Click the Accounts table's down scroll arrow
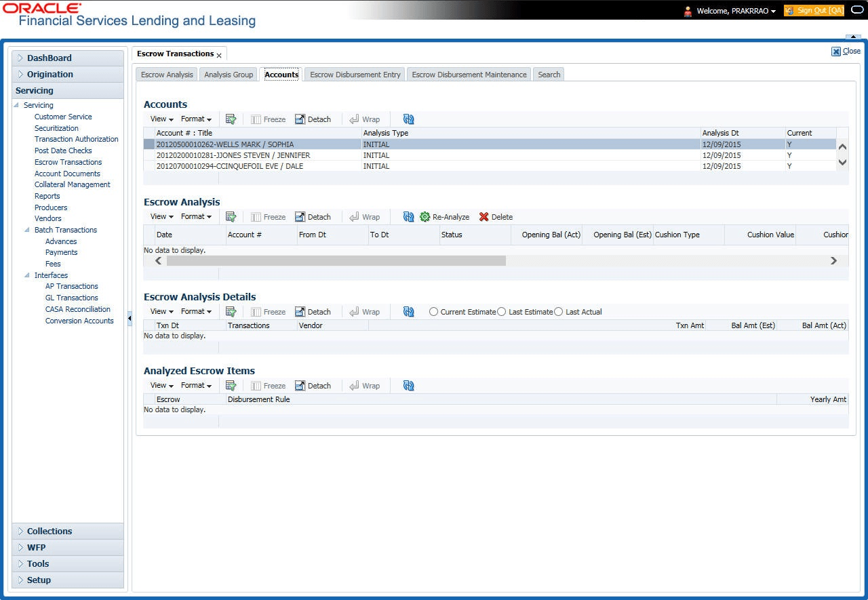The height and width of the screenshot is (600, 868). click(x=842, y=162)
